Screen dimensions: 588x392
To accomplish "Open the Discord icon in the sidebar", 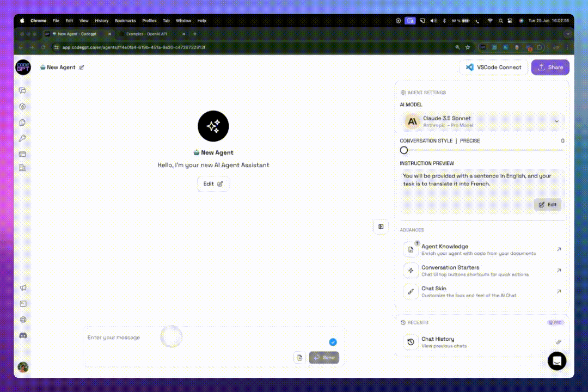I will pos(23,335).
